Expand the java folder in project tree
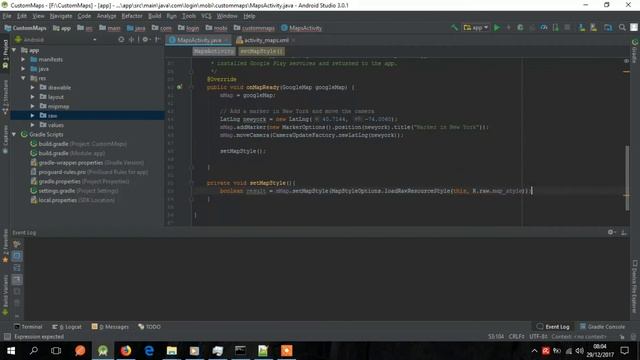Image resolution: width=640 pixels, height=360 pixels. (x=23, y=69)
